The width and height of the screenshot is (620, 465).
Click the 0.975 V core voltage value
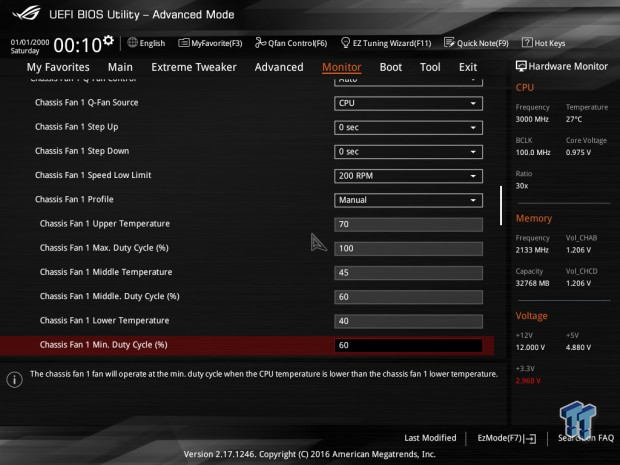pyautogui.click(x=578, y=152)
